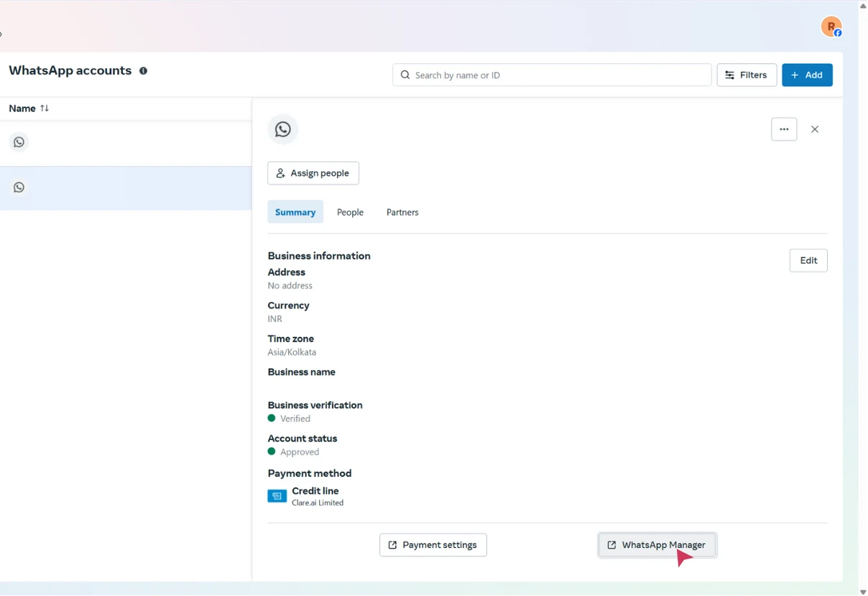This screenshot has height=596, width=868.
Task: Open Payment settings
Action: pos(433,545)
